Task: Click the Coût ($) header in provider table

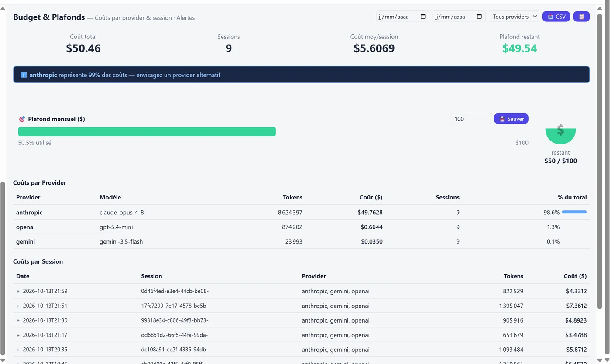Action: click(371, 197)
